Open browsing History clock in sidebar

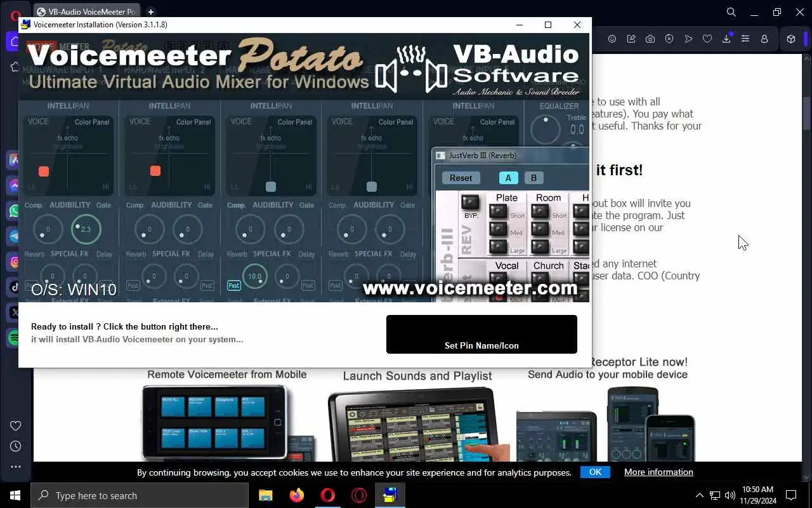pyautogui.click(x=16, y=446)
